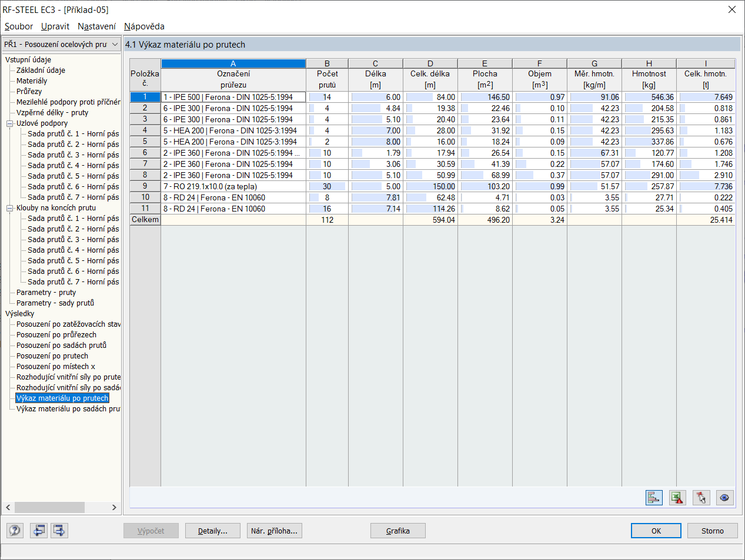
Task: Select Materiály in navigator
Action: (x=32, y=81)
